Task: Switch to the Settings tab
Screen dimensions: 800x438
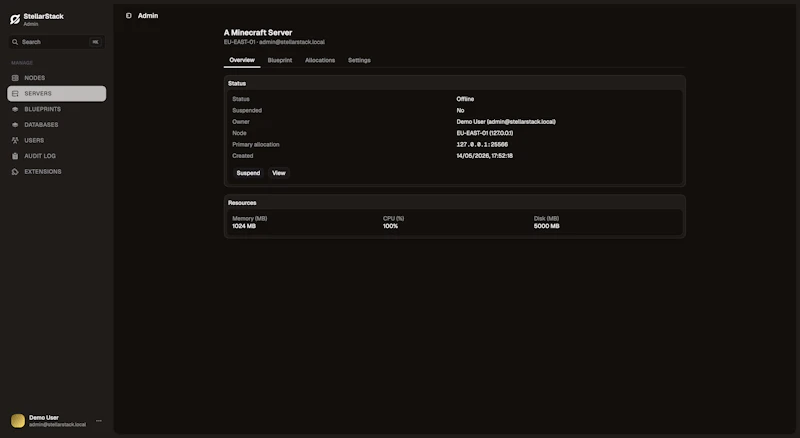Action: click(x=359, y=60)
